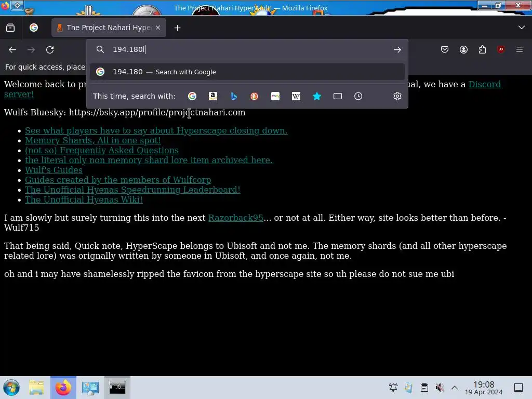Image resolution: width=532 pixels, height=399 pixels.
Task: Open Firefox application menu hamburger
Action: pos(520,49)
